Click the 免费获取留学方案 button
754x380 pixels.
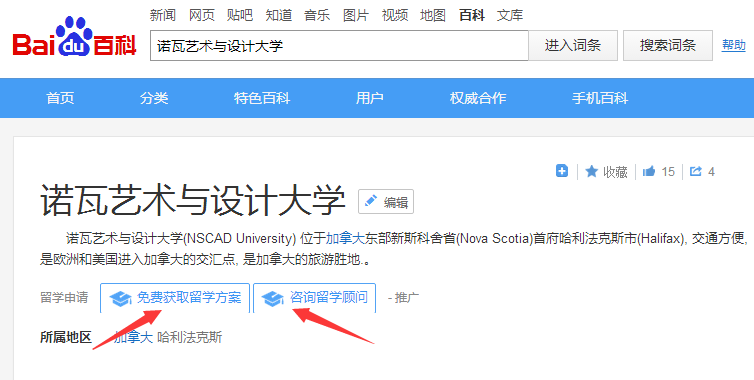click(x=175, y=298)
